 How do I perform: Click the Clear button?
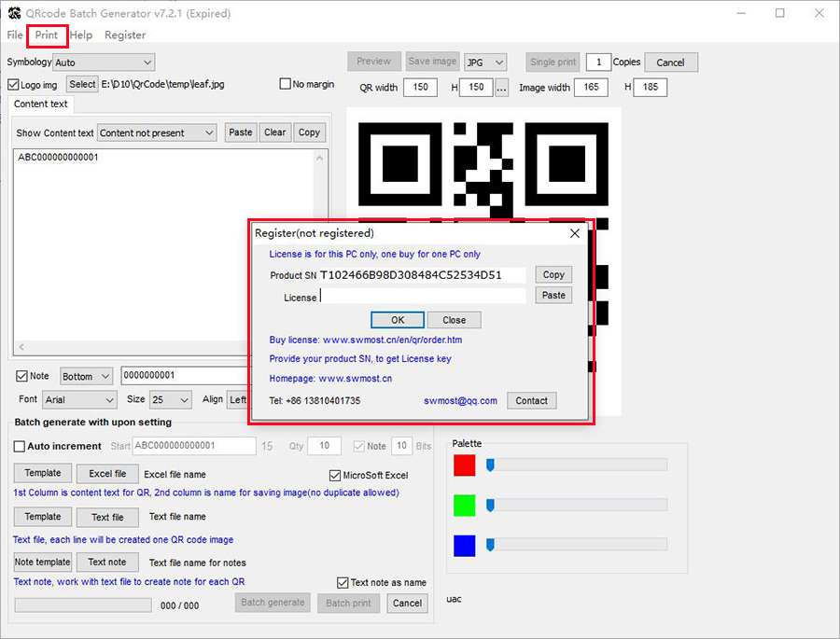click(274, 132)
